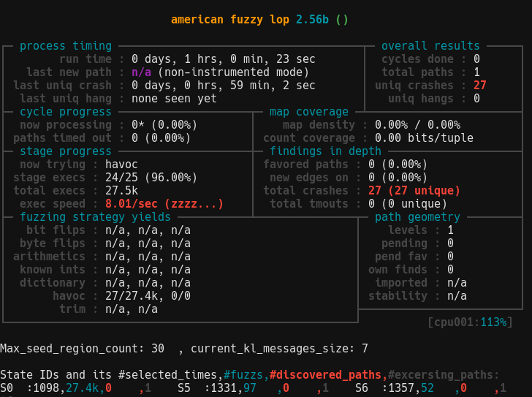Click the map density value '0.00% / 0.00%'
This screenshot has width=532, height=397.
[418, 125]
